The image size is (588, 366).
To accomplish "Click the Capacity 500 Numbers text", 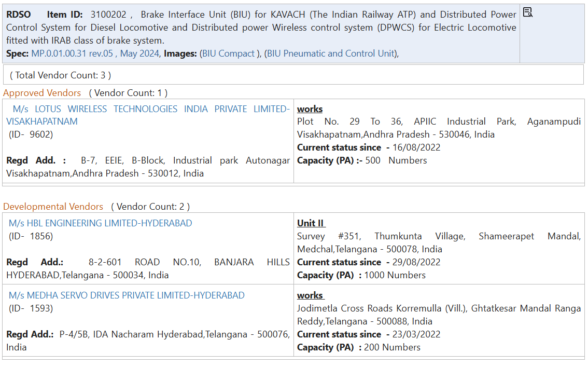I will click(396, 160).
